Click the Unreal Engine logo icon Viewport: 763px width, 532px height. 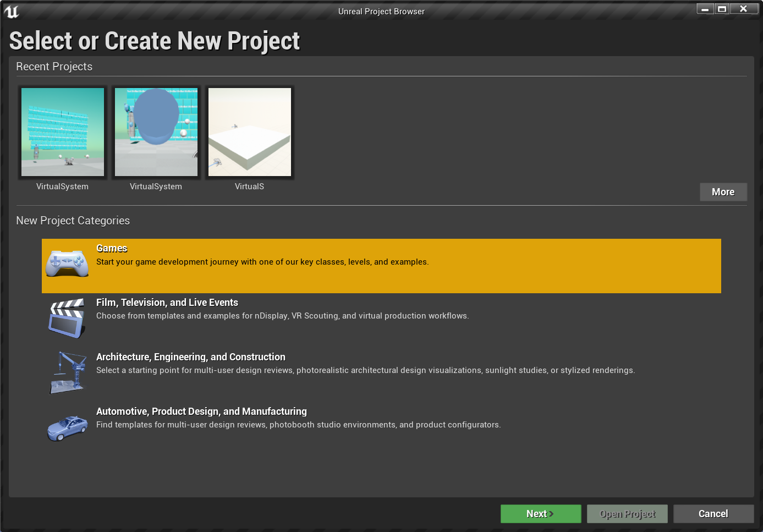pyautogui.click(x=11, y=11)
